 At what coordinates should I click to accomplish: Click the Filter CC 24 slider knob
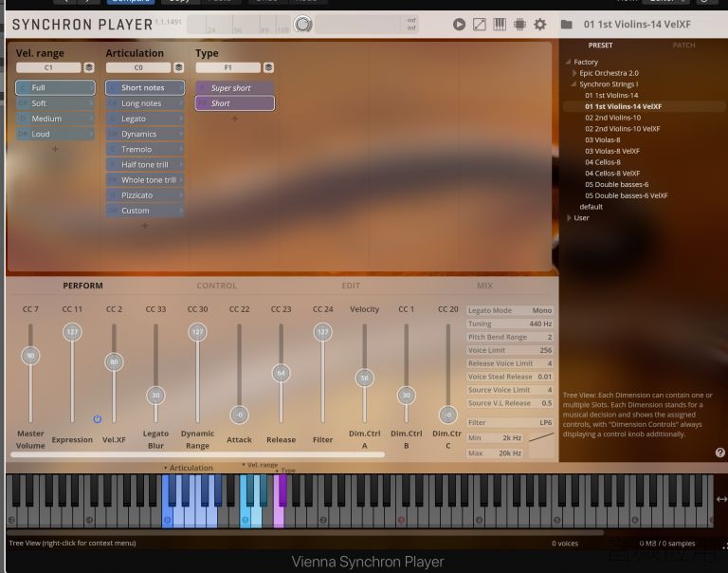point(322,332)
